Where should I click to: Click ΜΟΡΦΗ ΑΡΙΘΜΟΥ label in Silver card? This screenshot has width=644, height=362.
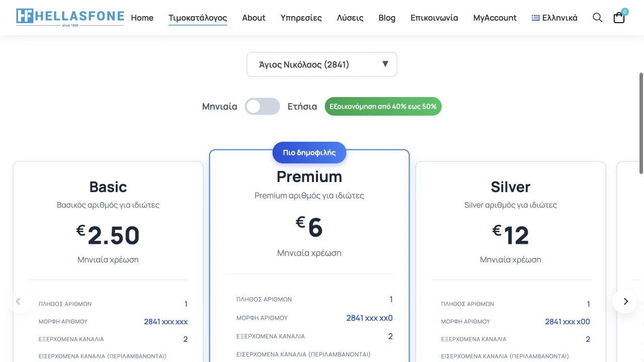(465, 322)
